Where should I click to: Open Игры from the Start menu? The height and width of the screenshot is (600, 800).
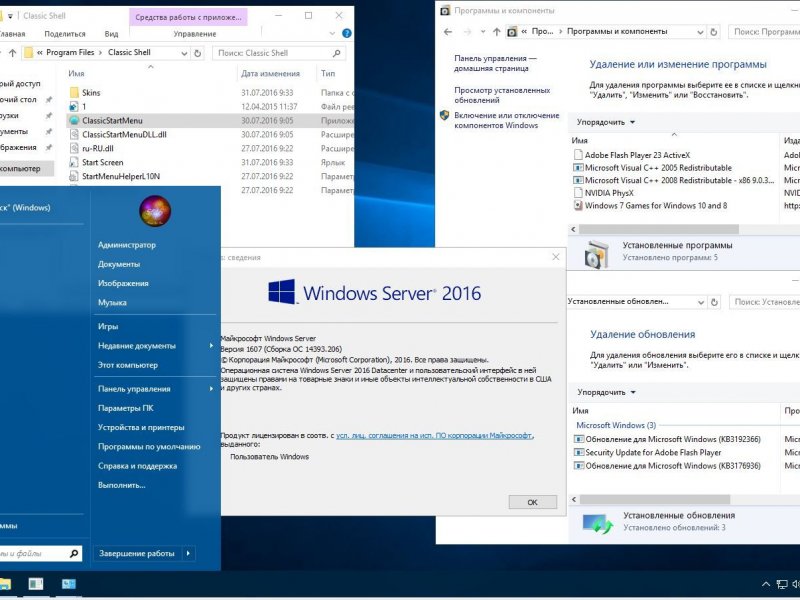coord(108,327)
